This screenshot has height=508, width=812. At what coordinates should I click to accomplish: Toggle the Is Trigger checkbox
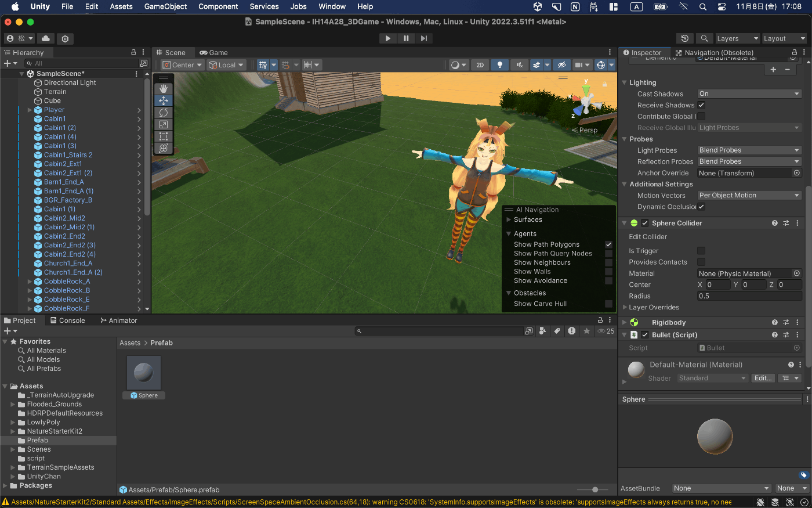click(701, 251)
